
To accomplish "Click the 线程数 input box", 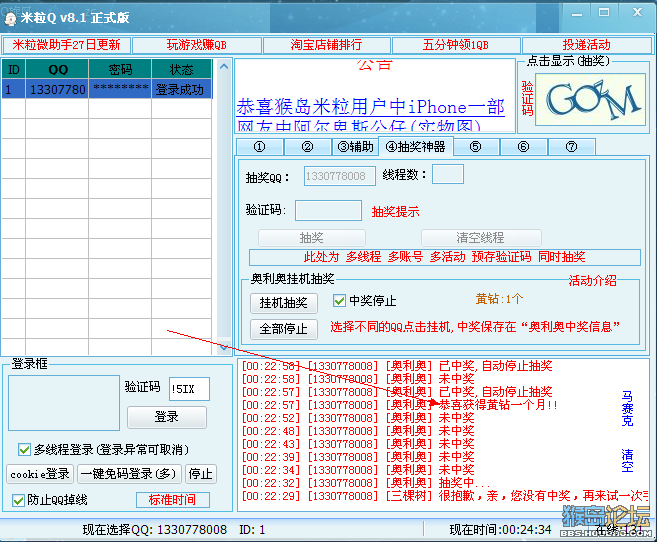I will 448,174.
